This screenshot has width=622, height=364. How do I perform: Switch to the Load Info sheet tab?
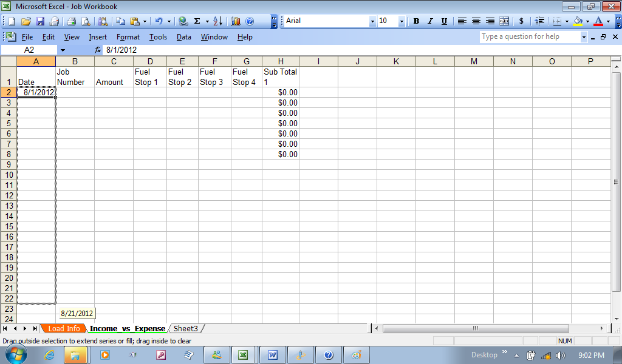[64, 329]
